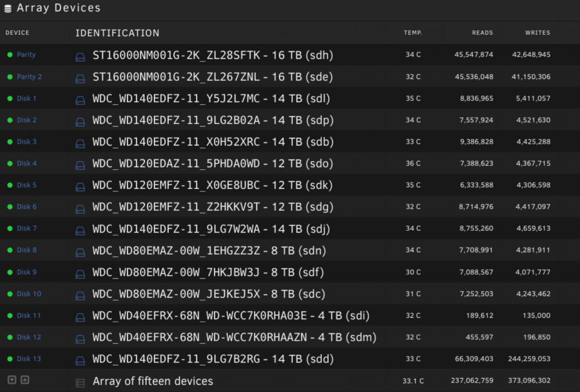Click writes value 135,000 for Disk 11

point(536,315)
